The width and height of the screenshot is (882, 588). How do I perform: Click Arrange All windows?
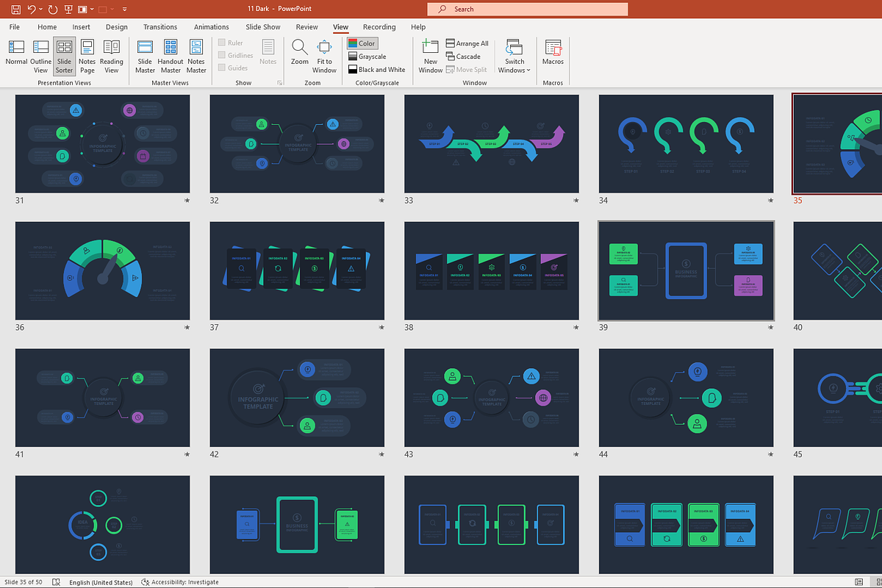(x=467, y=43)
